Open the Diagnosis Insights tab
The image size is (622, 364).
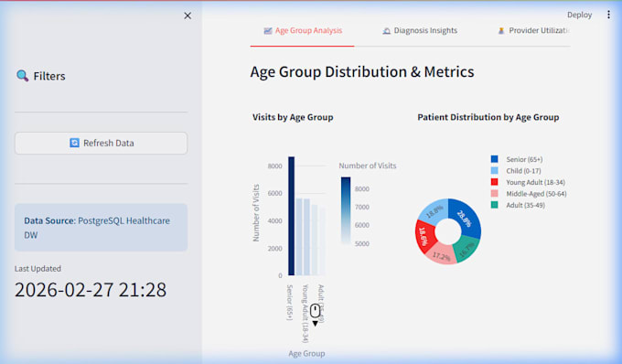click(420, 30)
